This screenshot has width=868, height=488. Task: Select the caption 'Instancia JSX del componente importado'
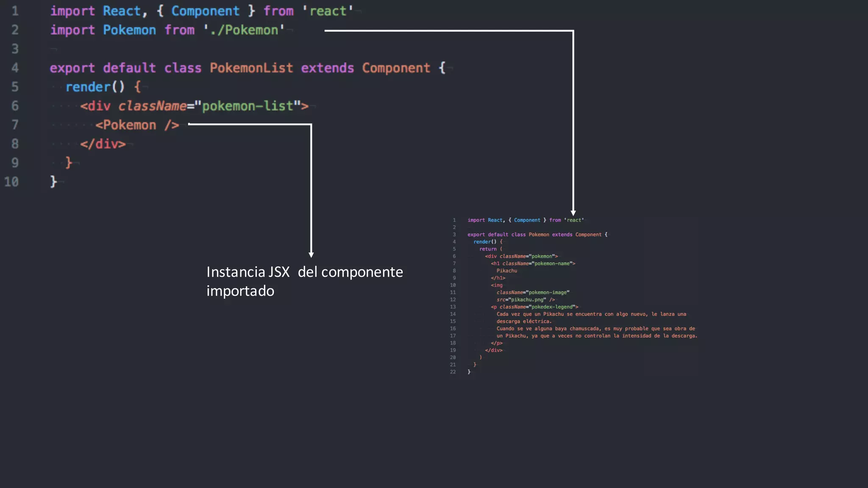point(305,281)
